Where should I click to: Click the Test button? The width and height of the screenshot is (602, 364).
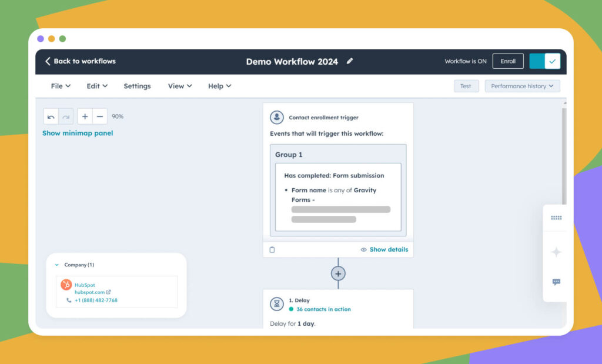[x=466, y=86]
